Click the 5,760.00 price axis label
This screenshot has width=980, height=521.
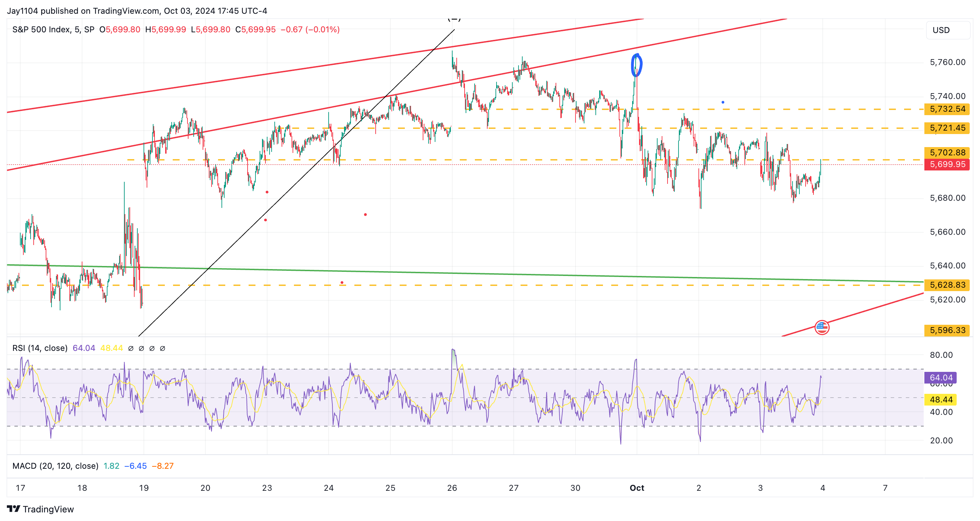947,63
